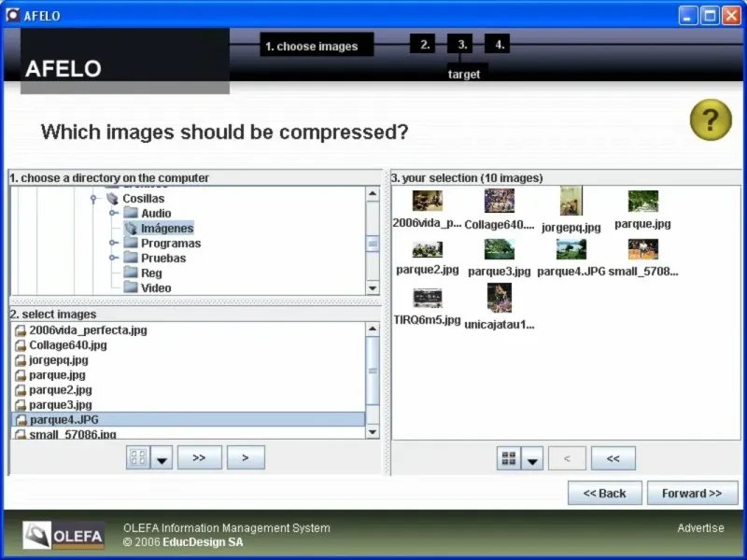Click the folder icon next to Pruebas
Image resolution: width=747 pixels, height=560 pixels.
coord(131,258)
